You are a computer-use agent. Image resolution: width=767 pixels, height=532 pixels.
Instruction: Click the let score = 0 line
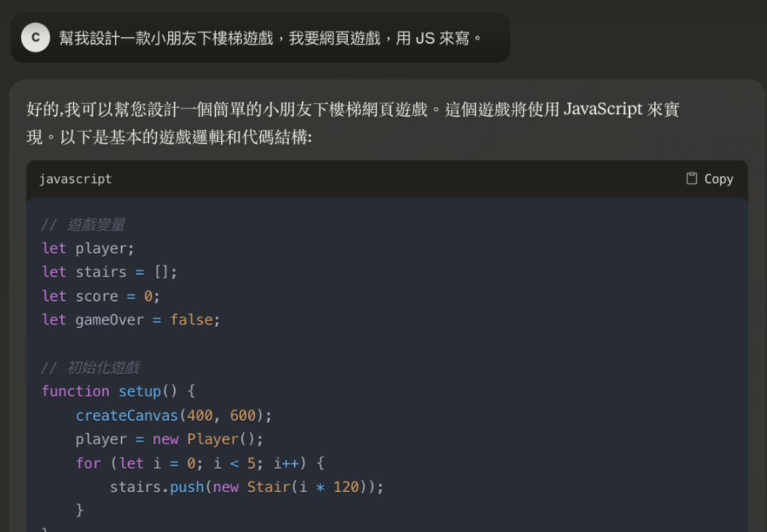pos(100,296)
